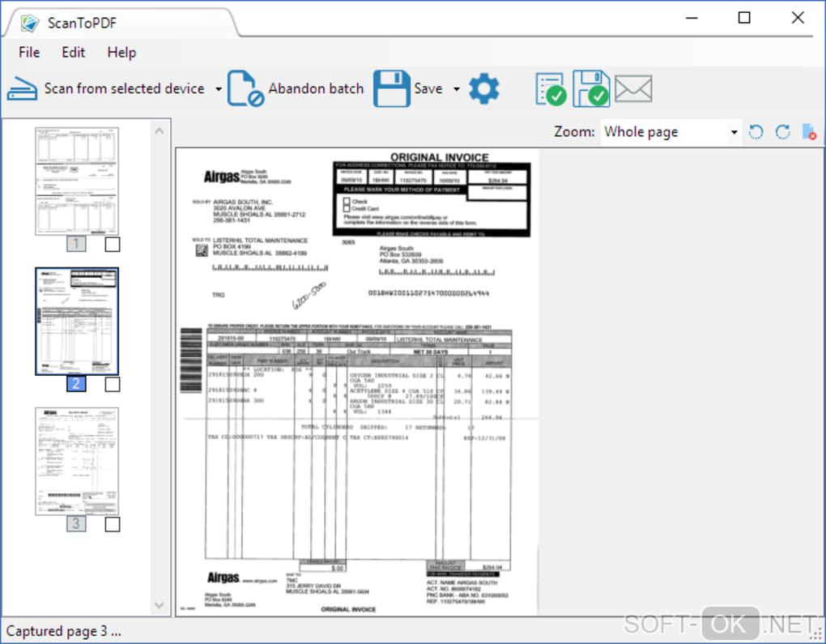Image resolution: width=826 pixels, height=644 pixels.
Task: Rotate page counterclockwise icon
Action: click(756, 132)
